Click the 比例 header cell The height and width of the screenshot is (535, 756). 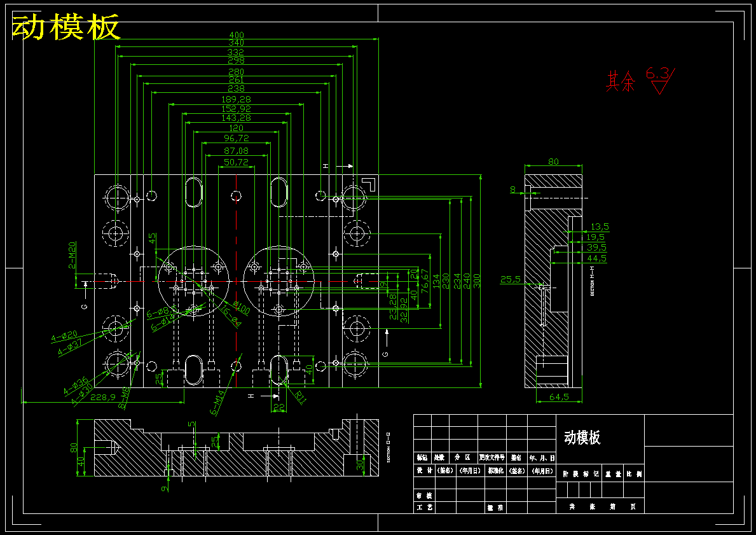pyautogui.click(x=634, y=474)
